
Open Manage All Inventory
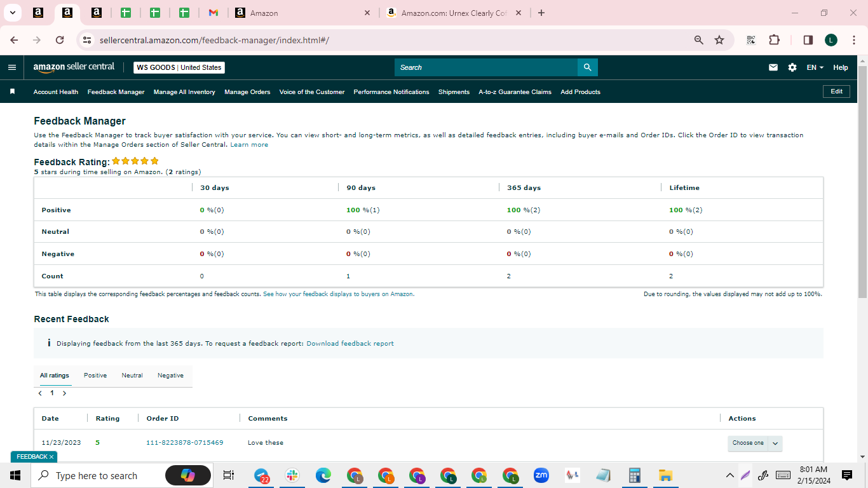pyautogui.click(x=184, y=91)
